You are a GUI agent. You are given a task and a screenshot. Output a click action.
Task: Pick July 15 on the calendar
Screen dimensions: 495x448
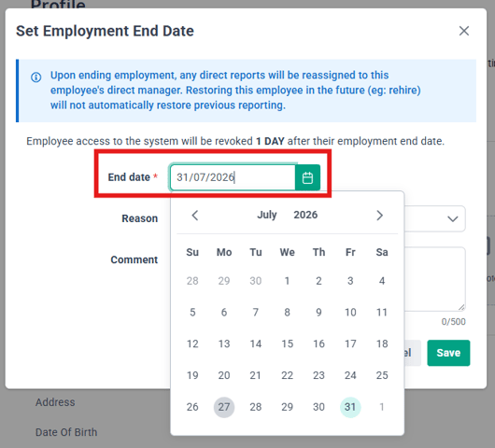pos(287,343)
